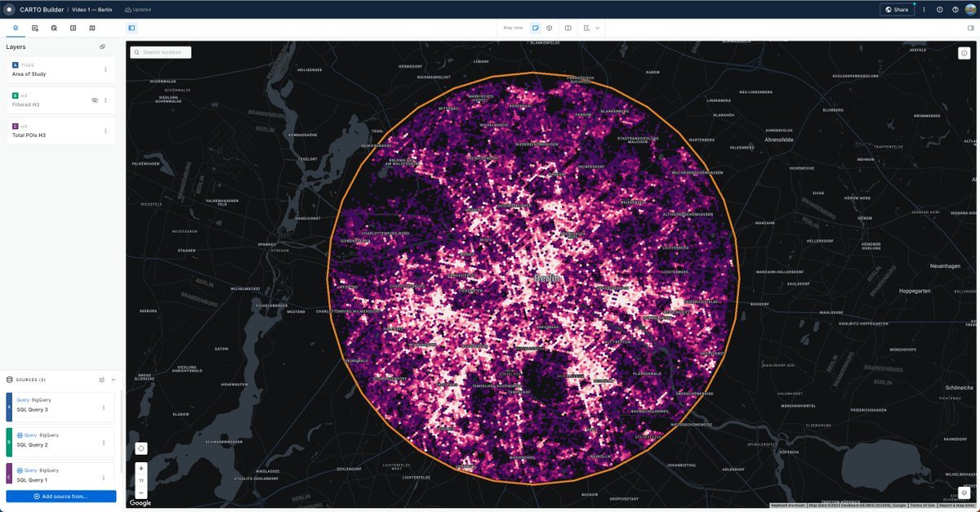Viewport: 980px width, 512px height.
Task: Open the sources settings sliders icon
Action: coord(102,380)
